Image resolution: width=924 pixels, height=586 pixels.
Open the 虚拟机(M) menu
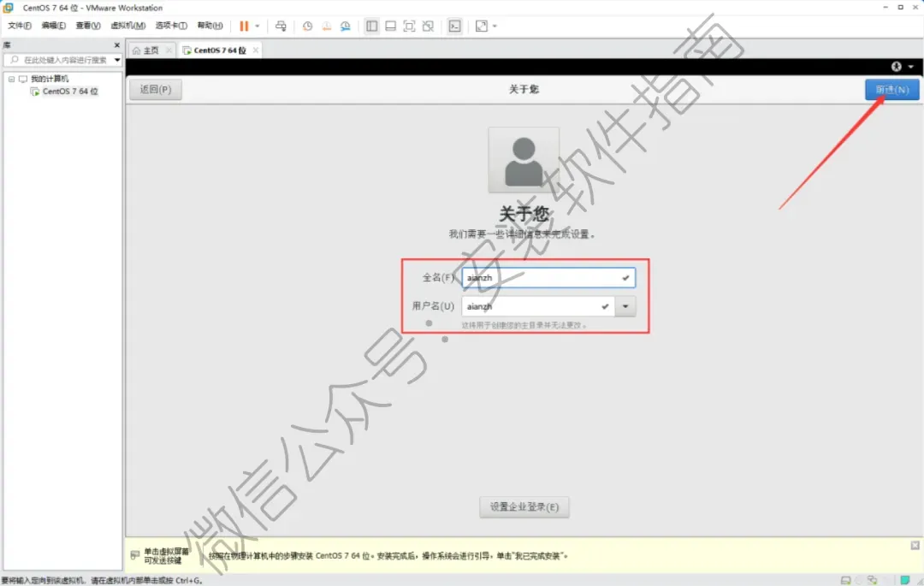127,26
